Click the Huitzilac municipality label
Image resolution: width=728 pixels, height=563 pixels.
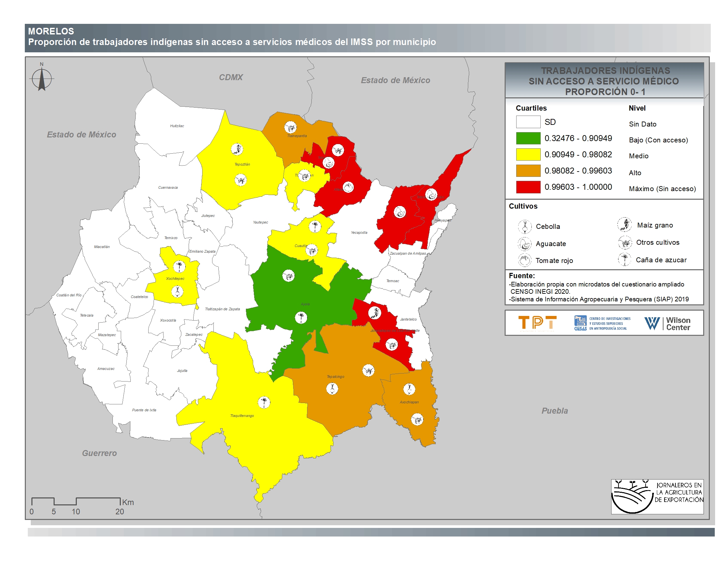177,126
